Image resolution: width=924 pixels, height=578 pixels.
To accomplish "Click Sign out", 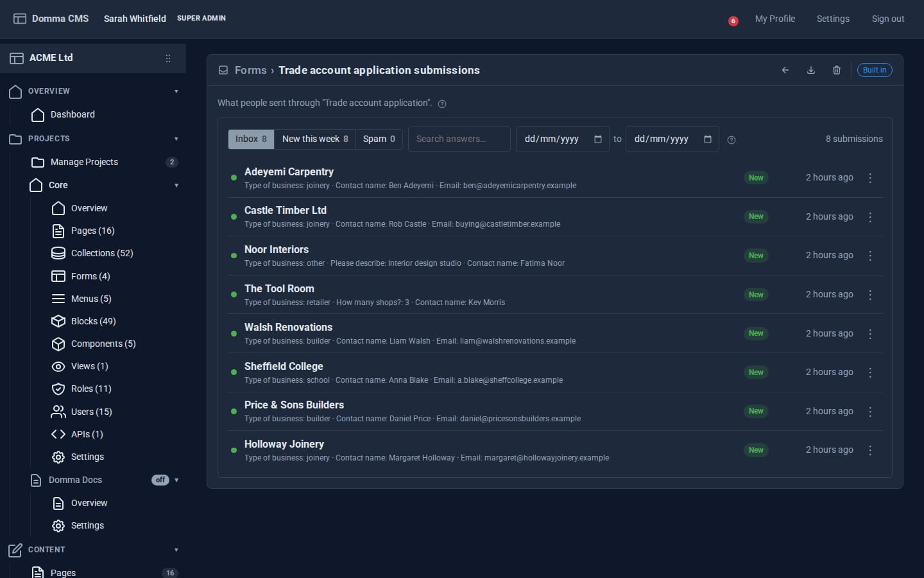I will pyautogui.click(x=888, y=19).
